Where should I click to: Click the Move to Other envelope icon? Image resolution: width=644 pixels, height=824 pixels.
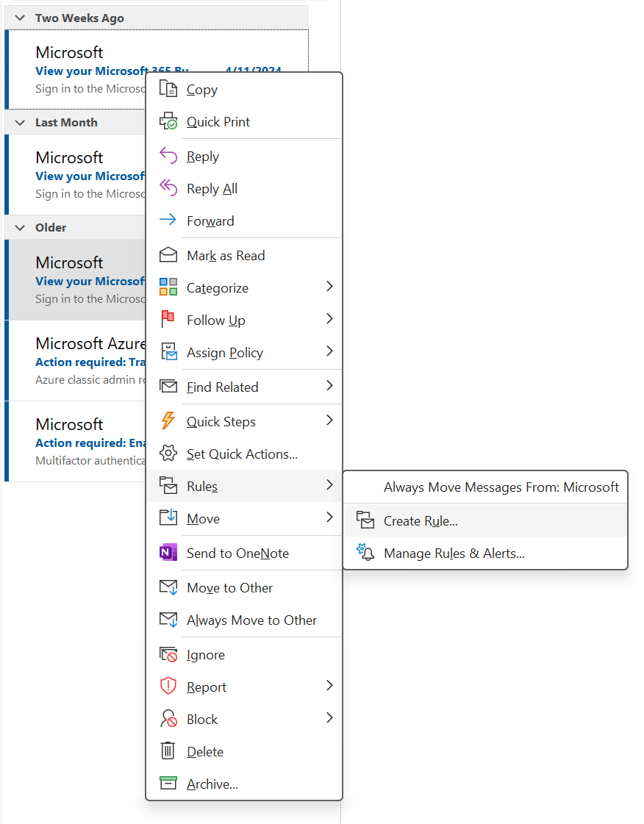pos(168,587)
